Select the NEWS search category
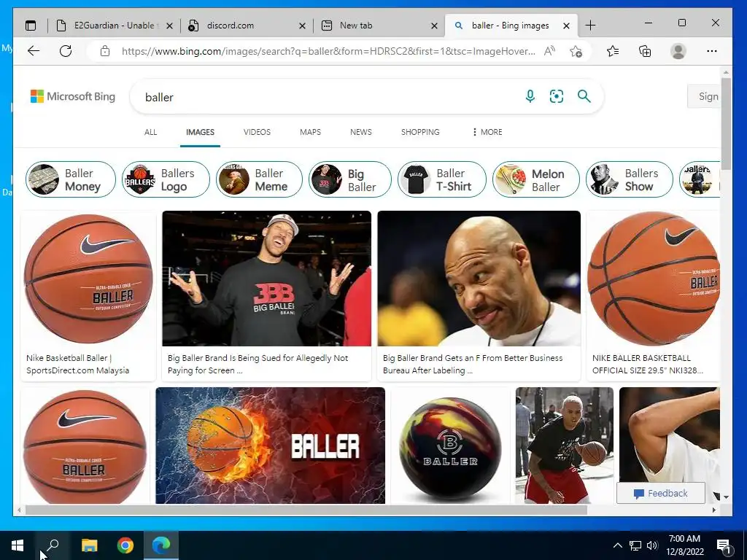The image size is (747, 560). (360, 132)
